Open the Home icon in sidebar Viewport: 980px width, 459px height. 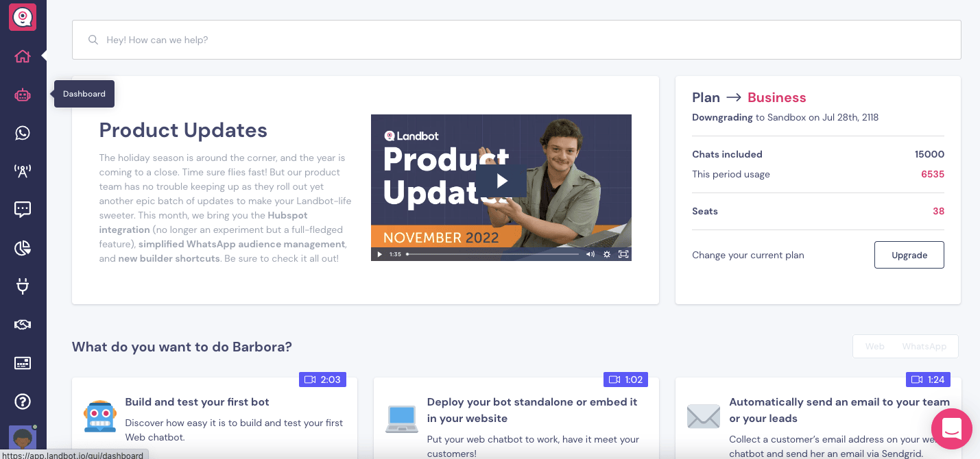(23, 56)
